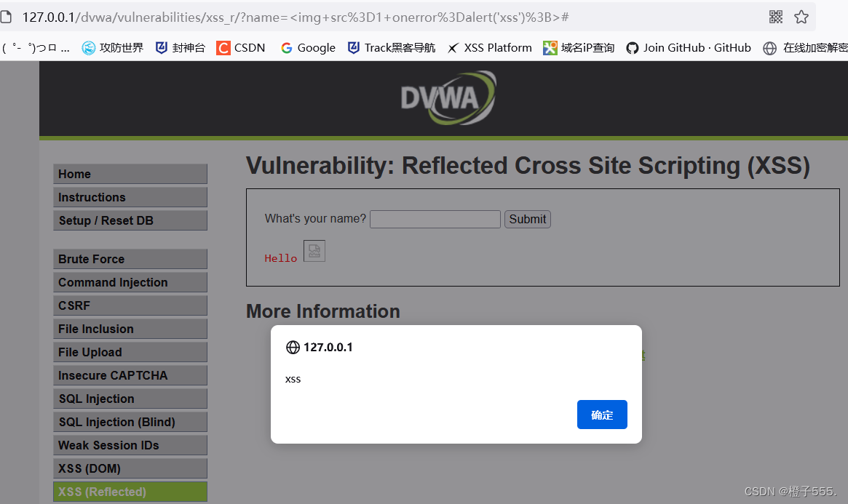Open the CSRF page
This screenshot has height=504, width=848.
pos(130,305)
